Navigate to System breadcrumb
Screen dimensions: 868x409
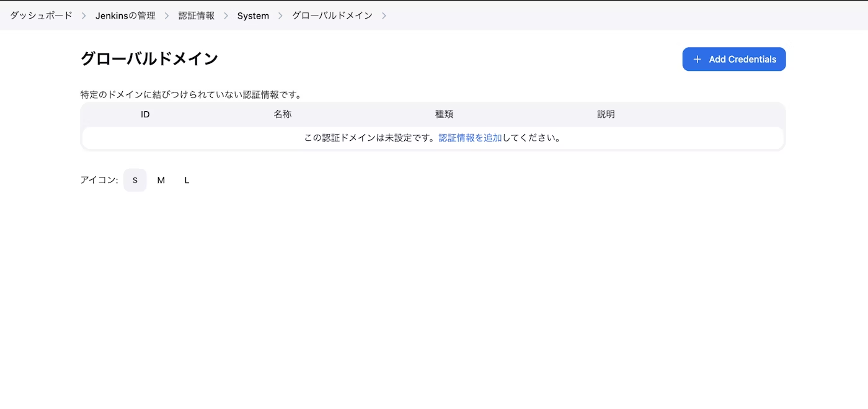253,16
